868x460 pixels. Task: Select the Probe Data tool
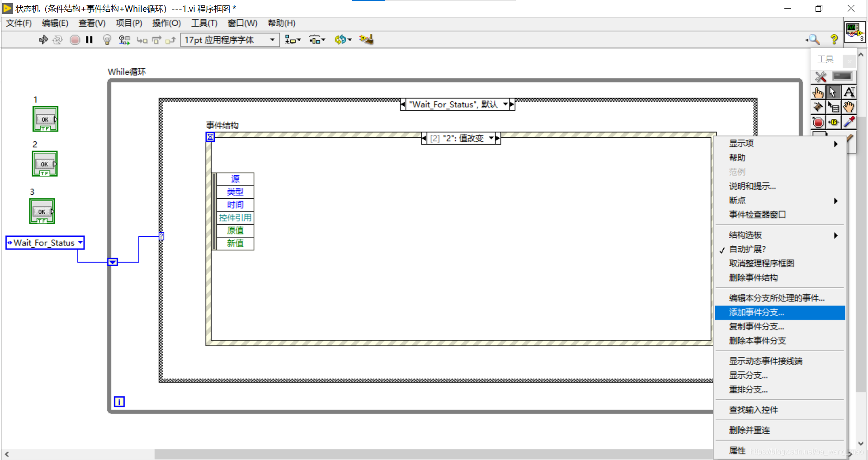coord(833,122)
